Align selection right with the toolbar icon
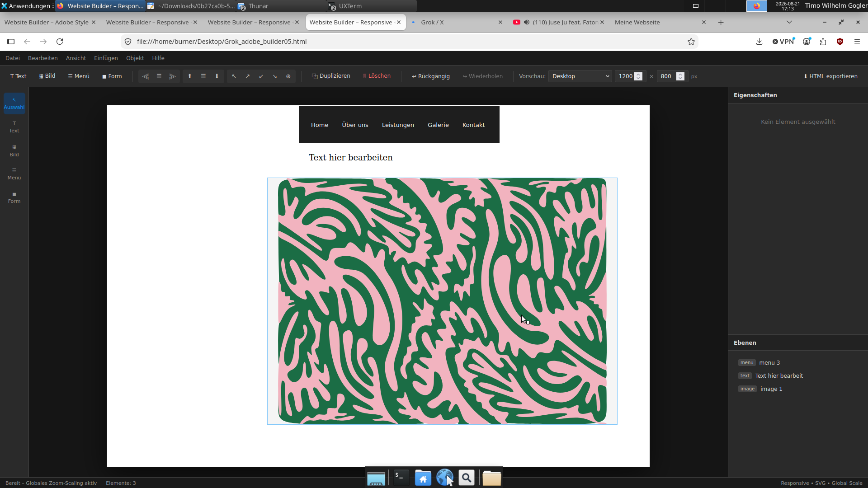868x488 pixels. [x=173, y=76]
